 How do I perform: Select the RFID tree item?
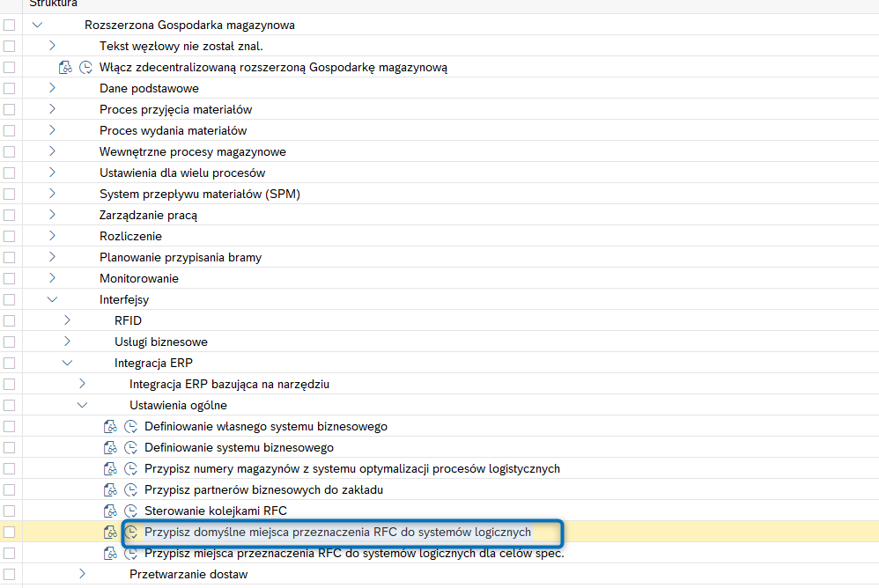[x=128, y=321]
